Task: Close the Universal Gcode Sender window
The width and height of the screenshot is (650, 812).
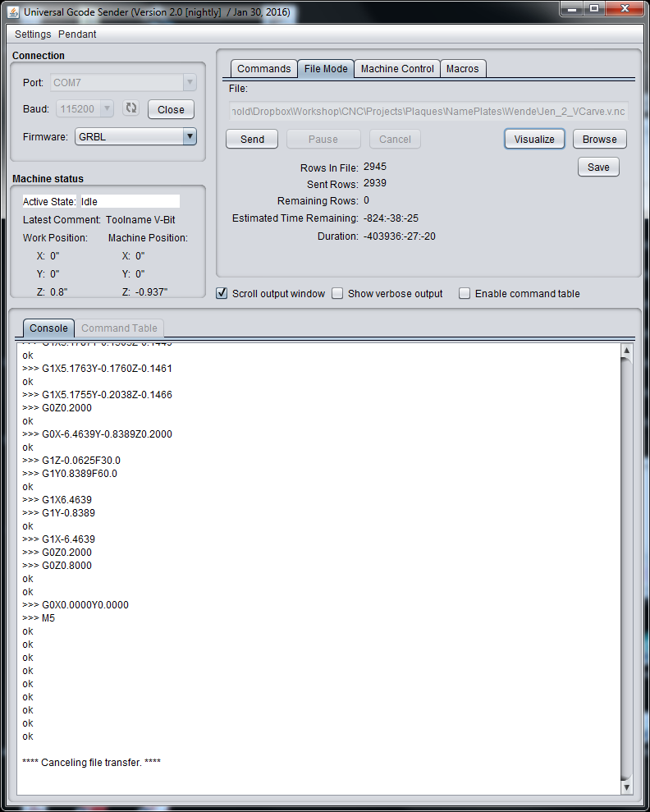Action: (625, 9)
